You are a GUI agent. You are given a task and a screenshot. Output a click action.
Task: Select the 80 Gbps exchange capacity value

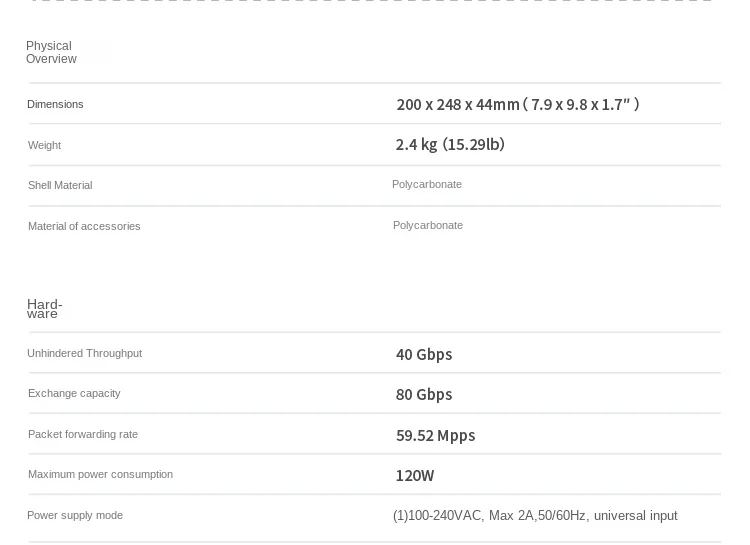click(x=424, y=394)
